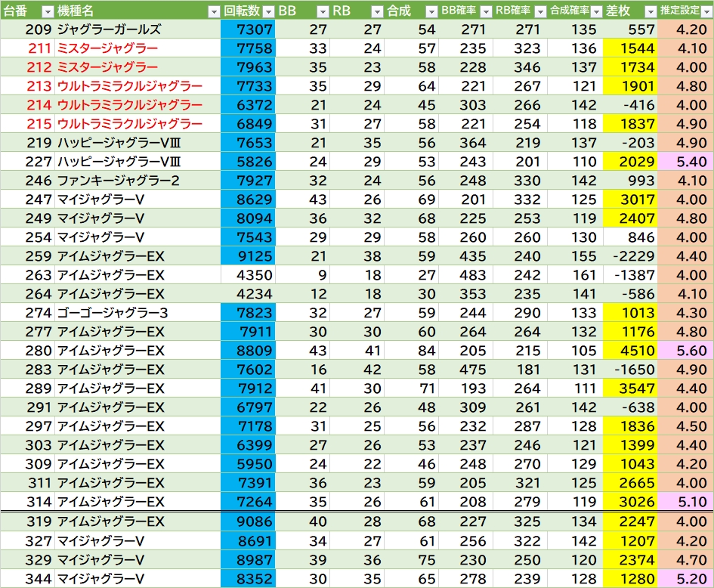Open the 台番 column filter dropdown
This screenshot has width=714, height=588.
tap(48, 11)
